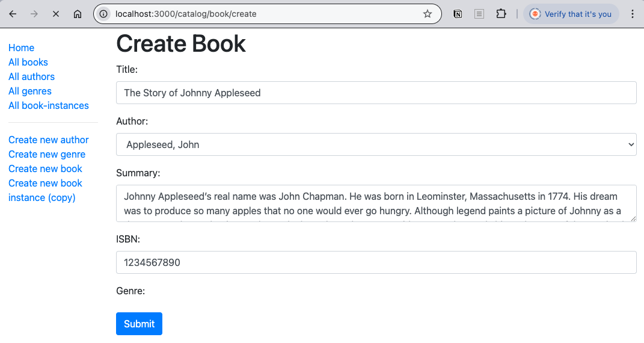644x343 pixels.
Task: Expand the Author dropdown
Action: [x=376, y=144]
